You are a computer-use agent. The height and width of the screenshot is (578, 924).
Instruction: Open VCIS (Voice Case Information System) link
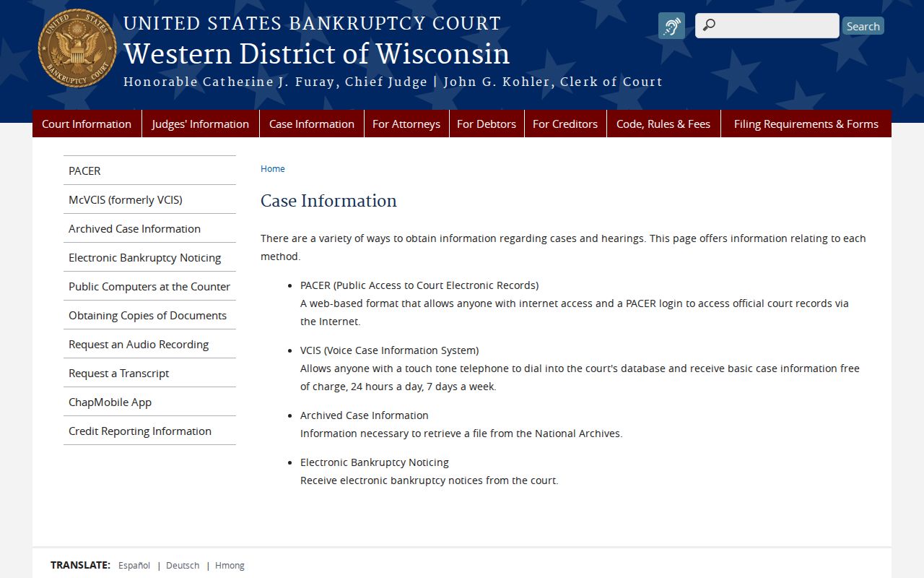(390, 350)
